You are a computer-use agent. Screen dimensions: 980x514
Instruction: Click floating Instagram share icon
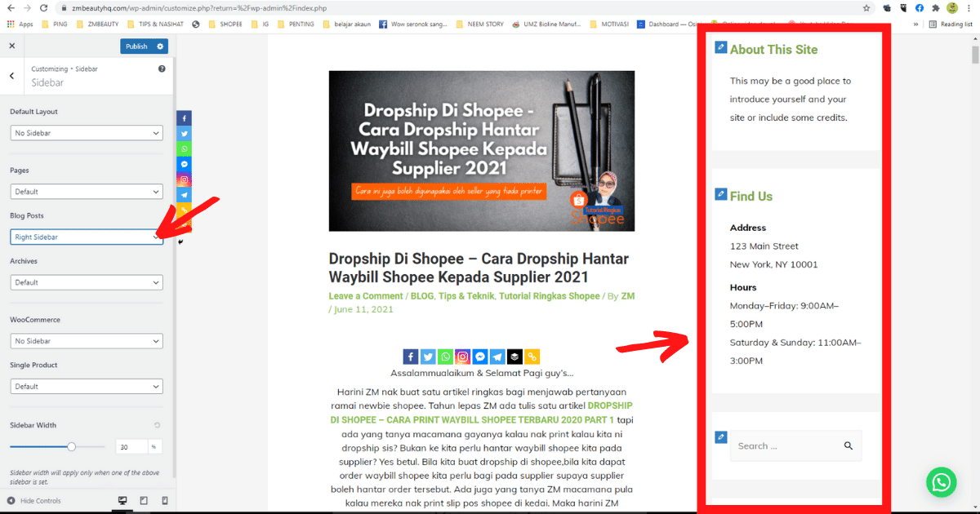tap(185, 179)
